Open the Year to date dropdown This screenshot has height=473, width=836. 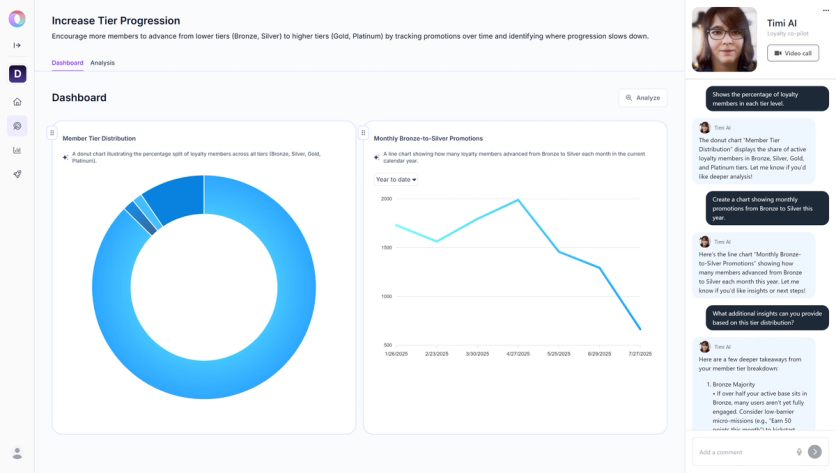[x=396, y=180]
